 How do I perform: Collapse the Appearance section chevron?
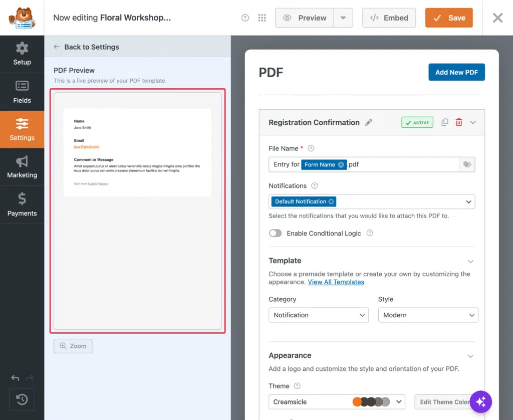tap(470, 356)
